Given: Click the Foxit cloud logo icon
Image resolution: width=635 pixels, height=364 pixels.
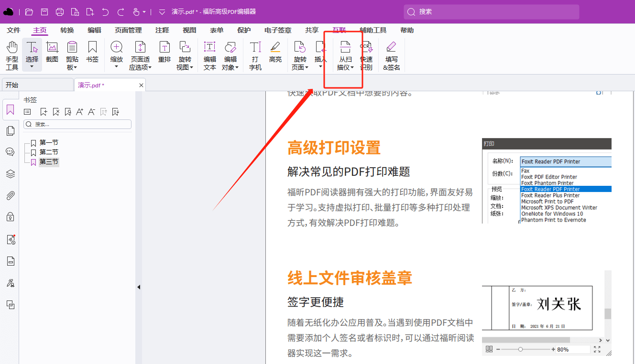Looking at the screenshot, I should tap(9, 11).
